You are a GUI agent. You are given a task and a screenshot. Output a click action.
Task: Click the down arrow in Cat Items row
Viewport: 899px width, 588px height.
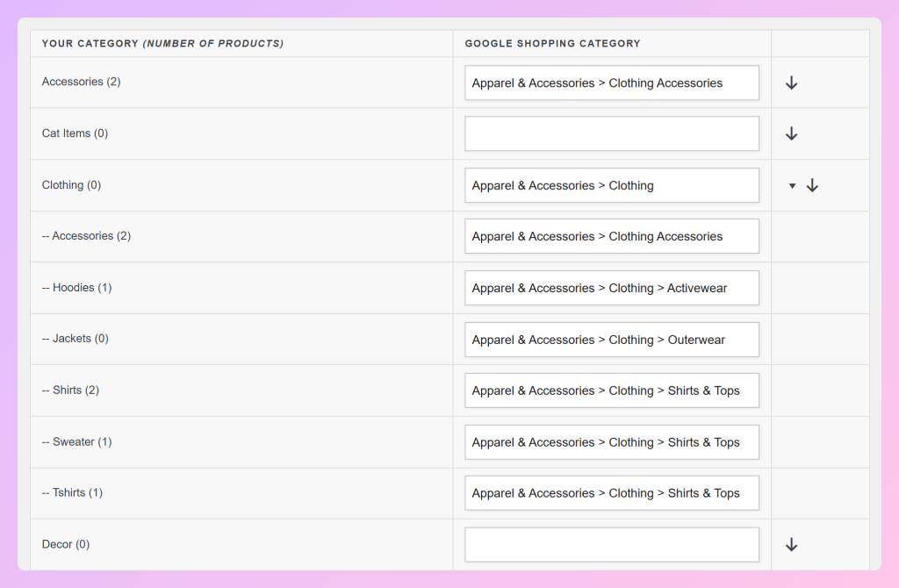tap(791, 133)
